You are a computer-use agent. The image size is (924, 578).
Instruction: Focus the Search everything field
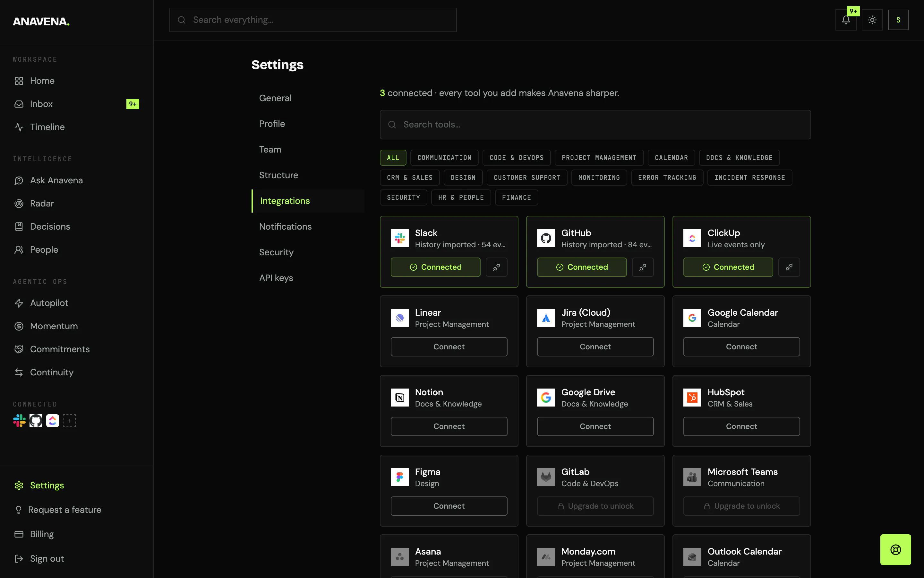[x=313, y=20]
